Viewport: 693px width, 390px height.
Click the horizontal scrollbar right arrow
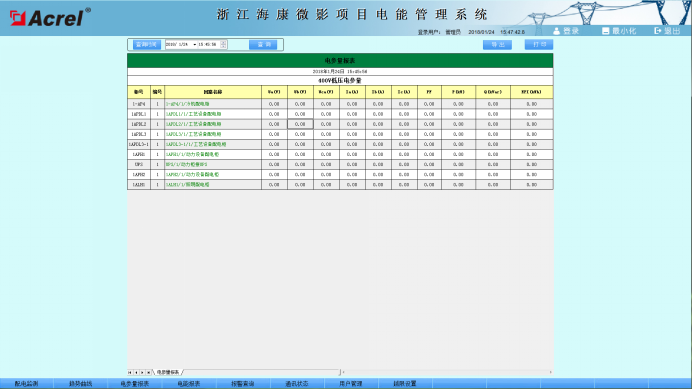[550, 372]
